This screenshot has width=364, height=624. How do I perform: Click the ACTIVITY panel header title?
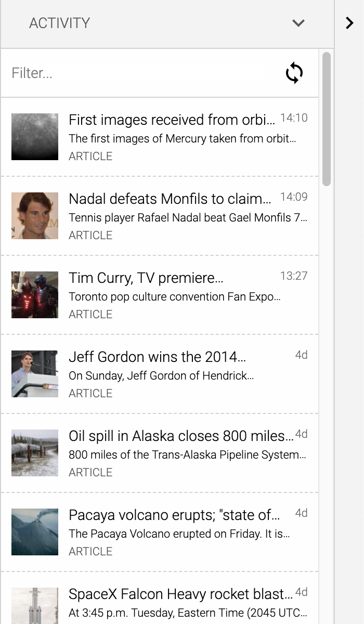tap(59, 23)
